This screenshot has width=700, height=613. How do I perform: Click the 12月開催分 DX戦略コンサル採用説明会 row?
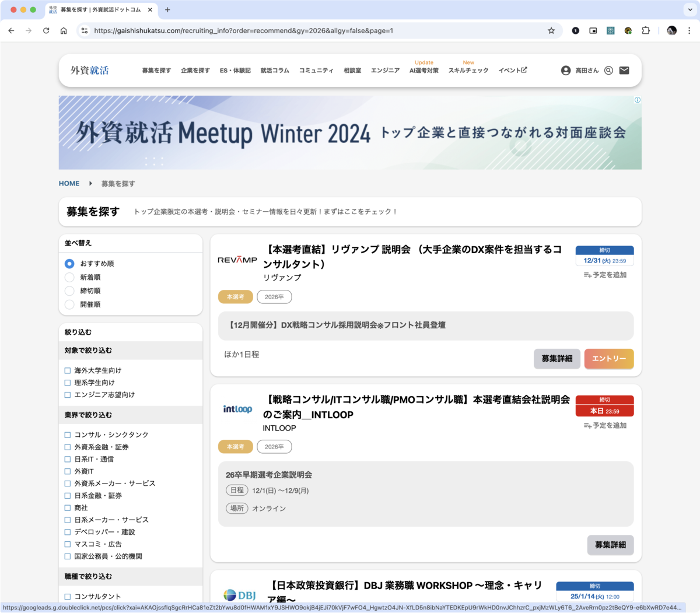(426, 325)
